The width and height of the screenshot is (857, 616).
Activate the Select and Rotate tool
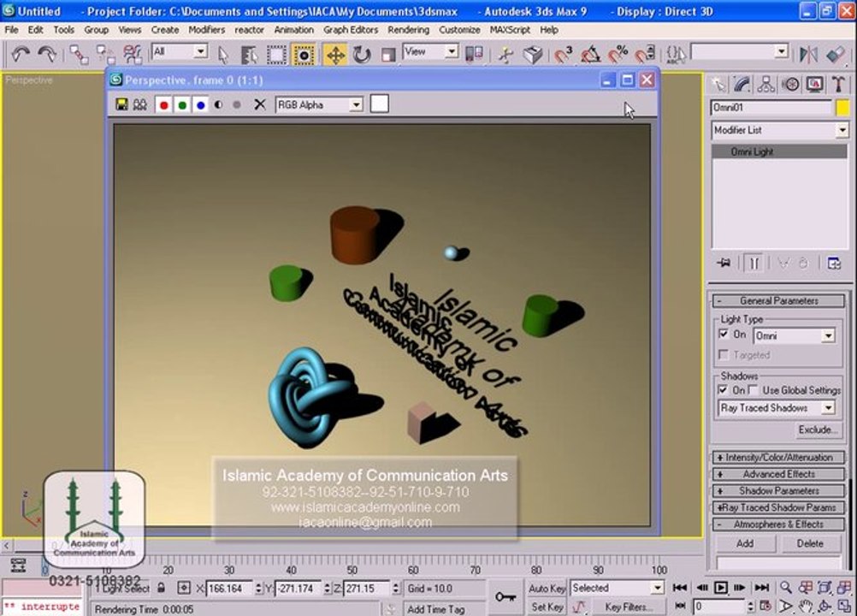coord(361,55)
